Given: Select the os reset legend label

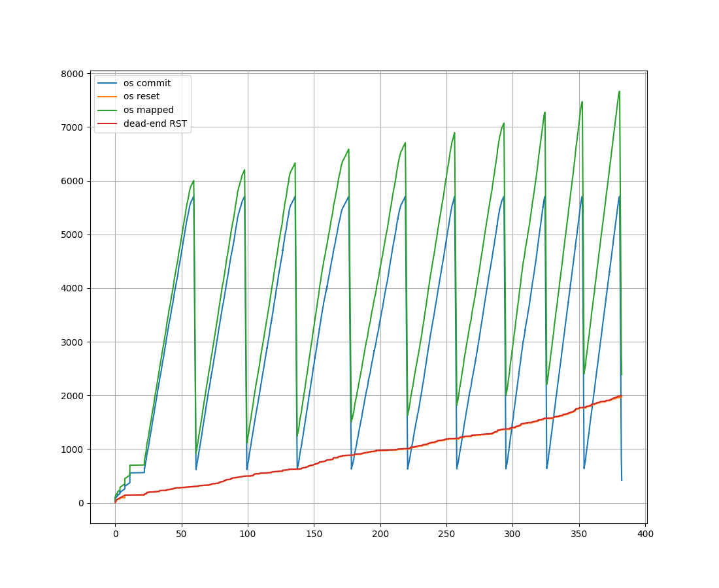Looking at the screenshot, I should click(142, 97).
